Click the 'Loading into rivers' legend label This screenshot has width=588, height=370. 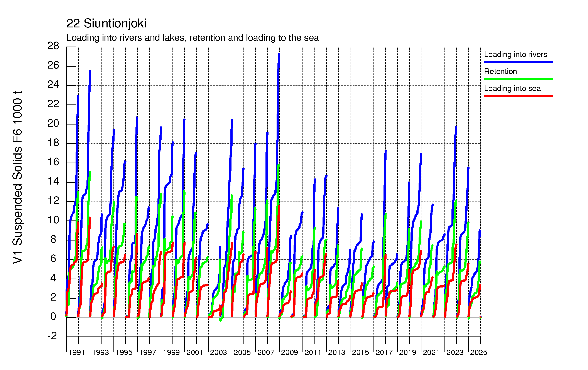(515, 54)
